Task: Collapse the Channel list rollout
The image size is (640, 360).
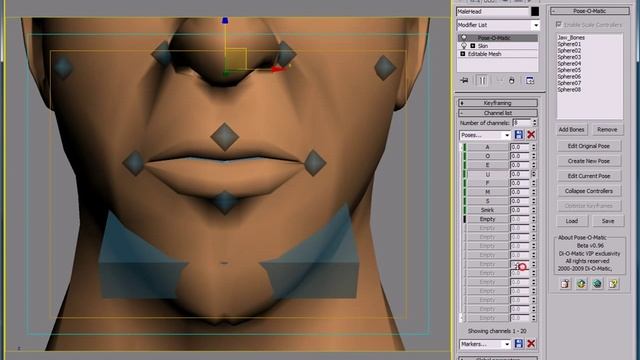Action: point(498,113)
